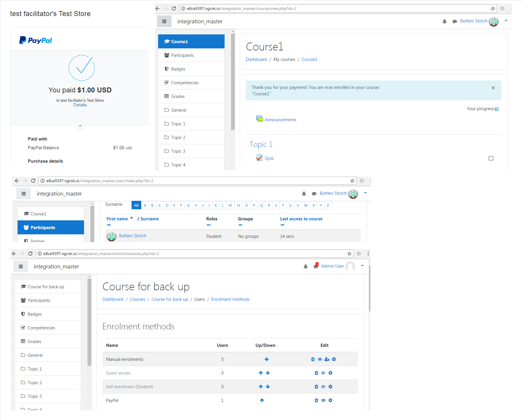Click address bar in participants window
Screen dimensions: 523x420
197,181
